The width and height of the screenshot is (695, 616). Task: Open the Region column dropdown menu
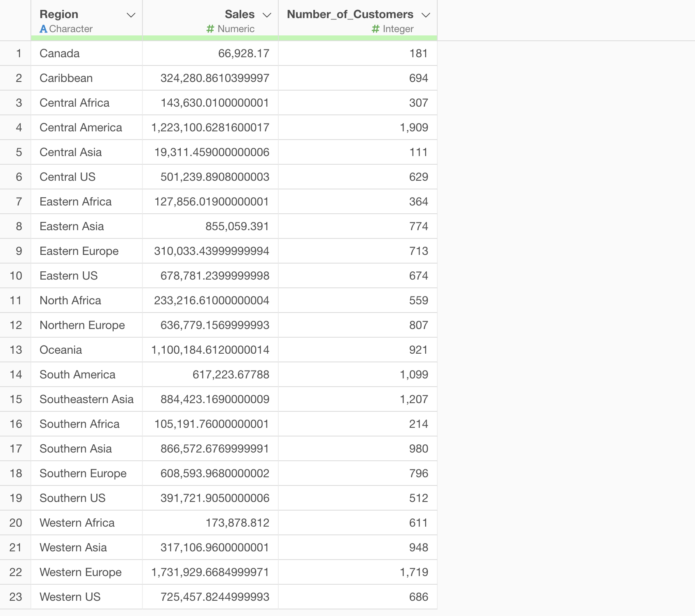click(131, 15)
